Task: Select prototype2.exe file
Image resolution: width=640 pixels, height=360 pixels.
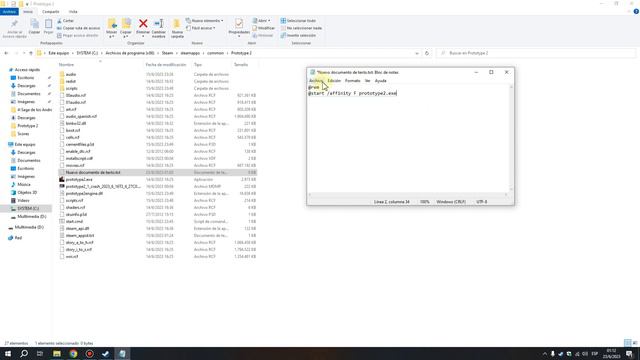Action: (79, 180)
